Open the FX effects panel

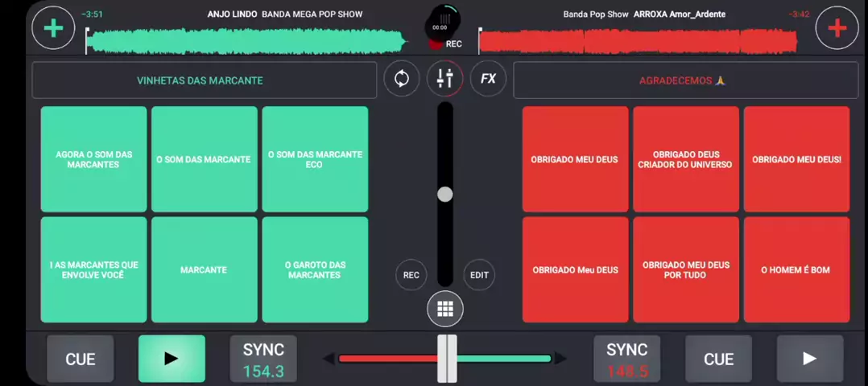(x=488, y=79)
